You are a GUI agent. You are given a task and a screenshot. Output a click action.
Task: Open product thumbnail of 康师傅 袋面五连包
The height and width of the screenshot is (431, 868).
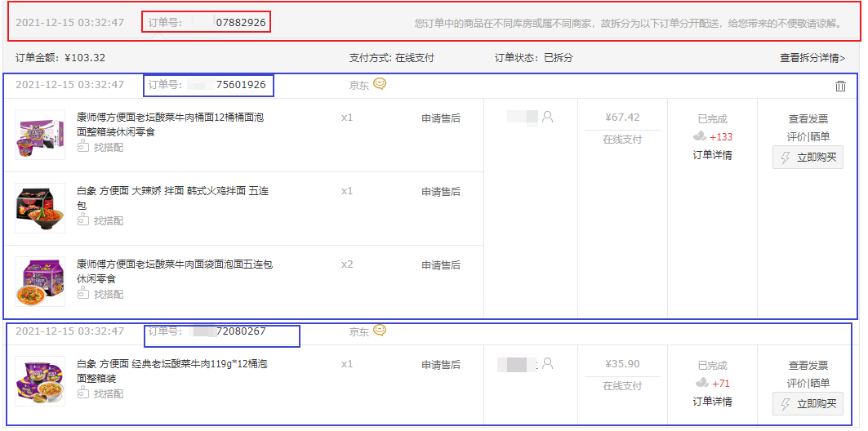click(40, 282)
